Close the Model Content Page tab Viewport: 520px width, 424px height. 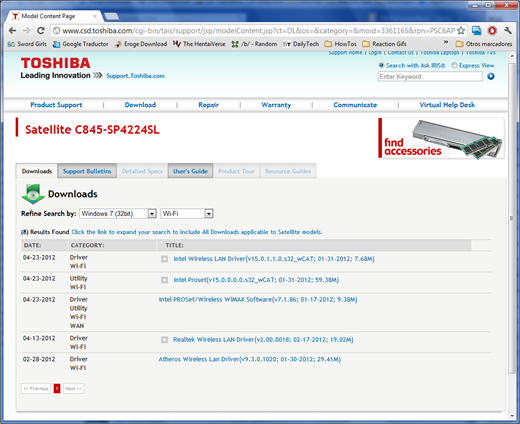[x=95, y=16]
